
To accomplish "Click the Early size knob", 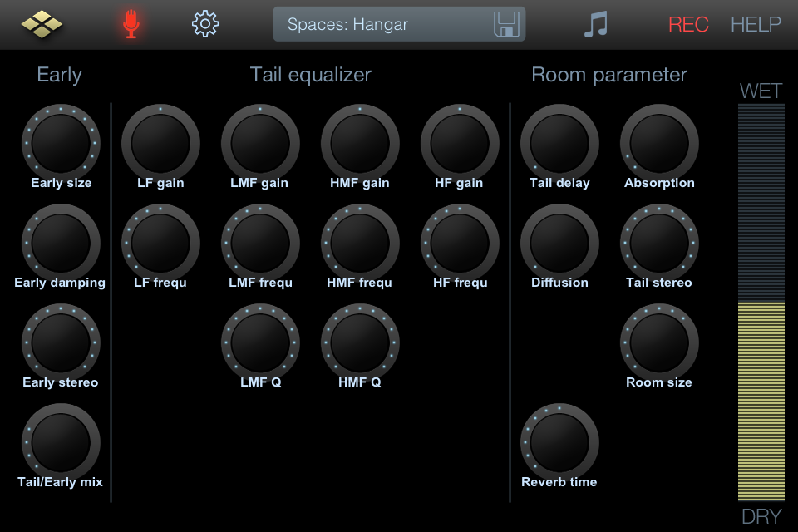I will pyautogui.click(x=61, y=143).
